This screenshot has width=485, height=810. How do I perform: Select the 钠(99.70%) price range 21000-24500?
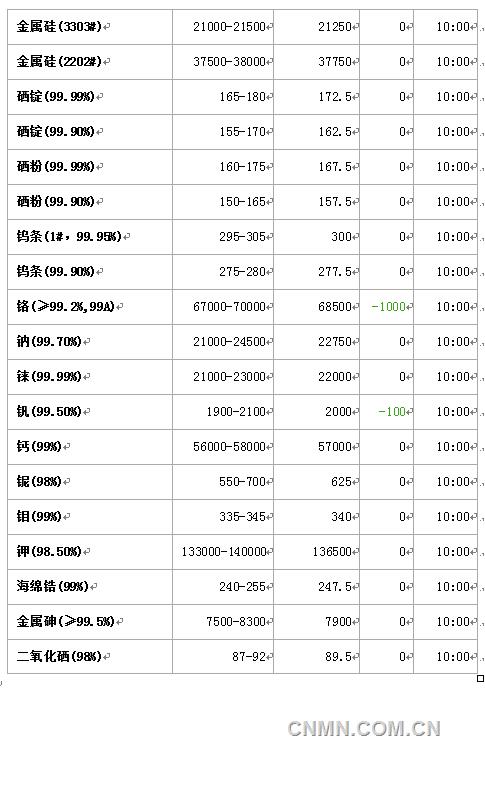[x=229, y=341]
